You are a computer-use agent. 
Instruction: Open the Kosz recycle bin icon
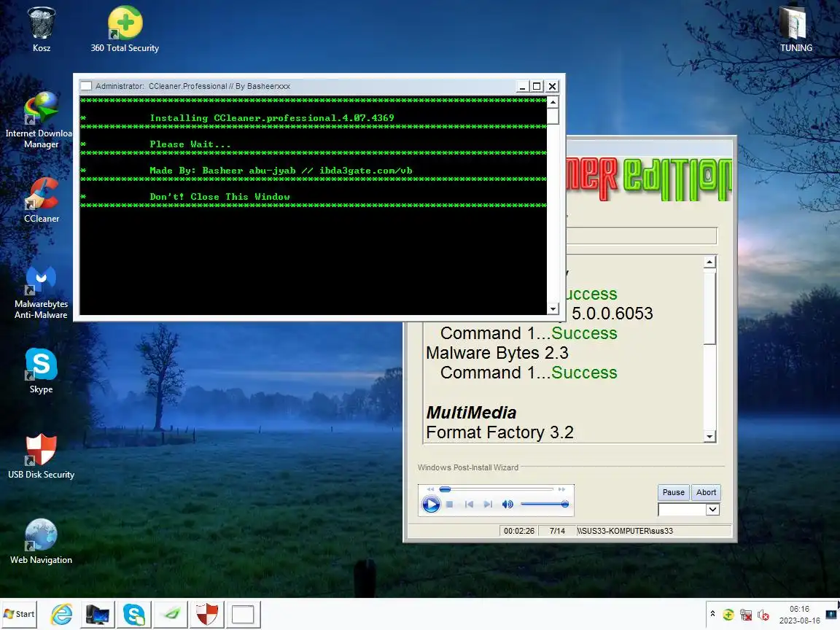[x=42, y=29]
